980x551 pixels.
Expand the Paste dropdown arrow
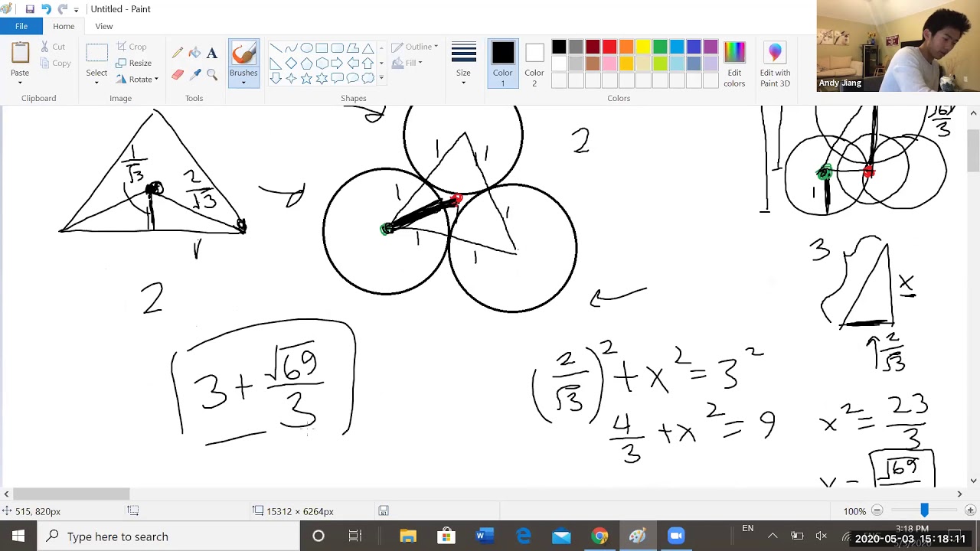click(20, 82)
